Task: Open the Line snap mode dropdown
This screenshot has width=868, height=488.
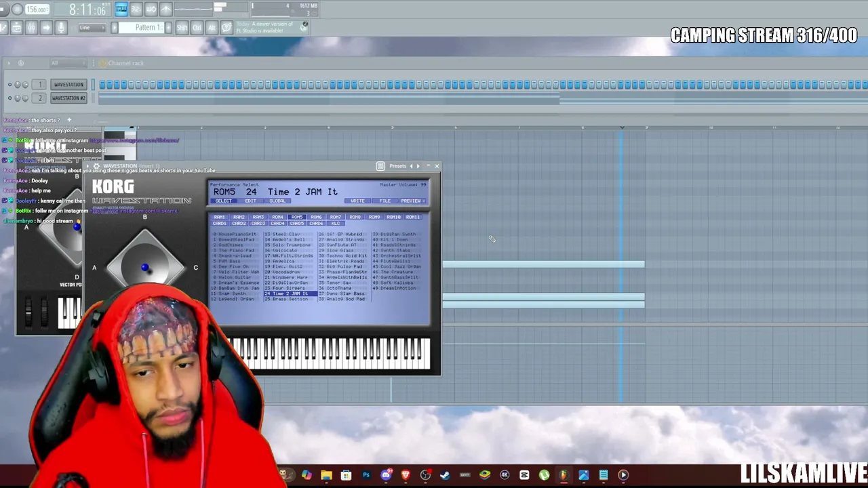Action: (92, 28)
